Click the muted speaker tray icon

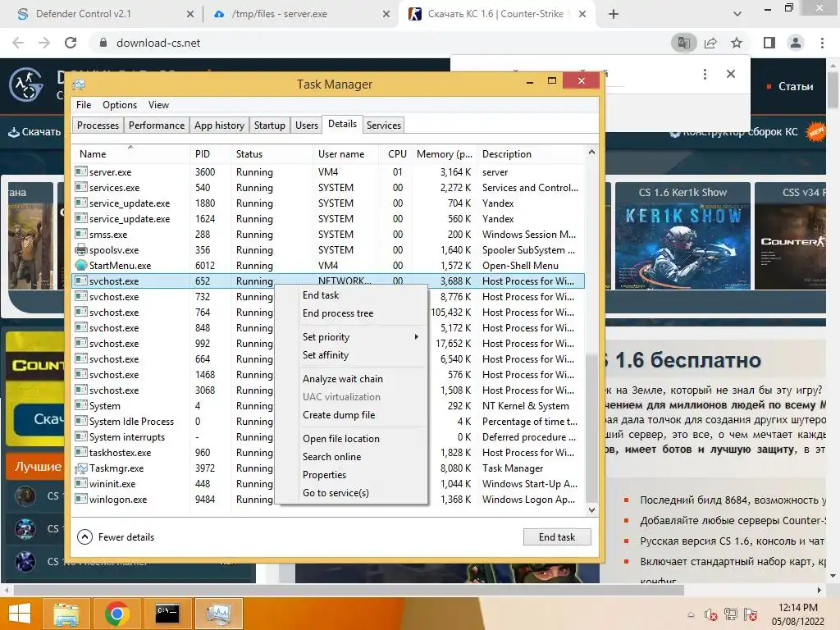(711, 614)
